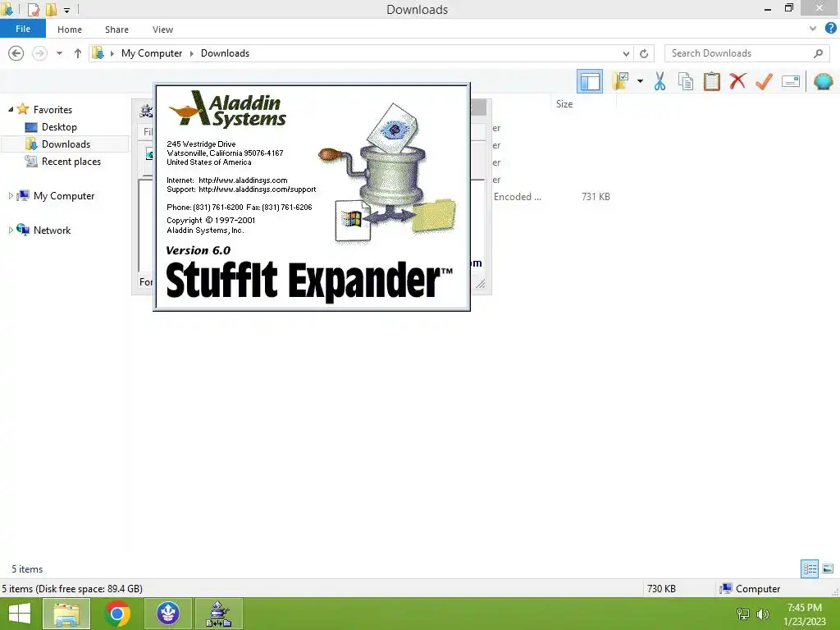This screenshot has height=630, width=840.
Task: Open StuffIt Expander taskbar icon
Action: [218, 614]
